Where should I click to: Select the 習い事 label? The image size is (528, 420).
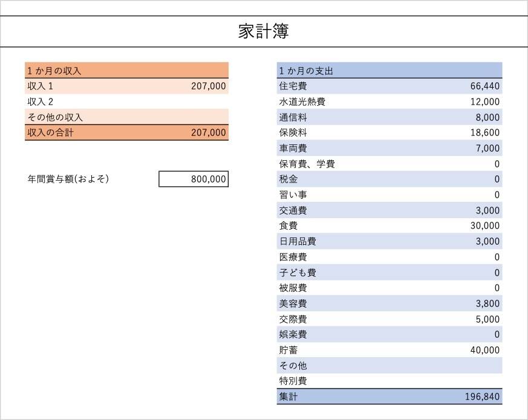click(x=293, y=195)
